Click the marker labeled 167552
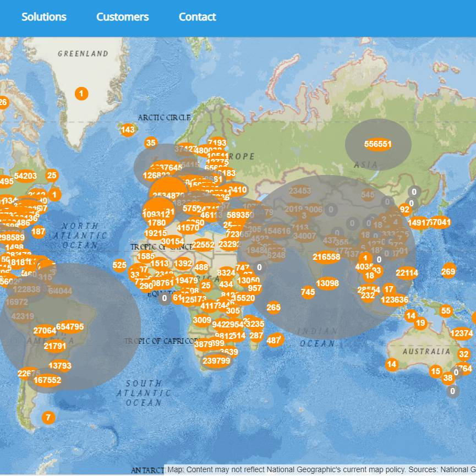The image size is (476, 476). point(47,380)
